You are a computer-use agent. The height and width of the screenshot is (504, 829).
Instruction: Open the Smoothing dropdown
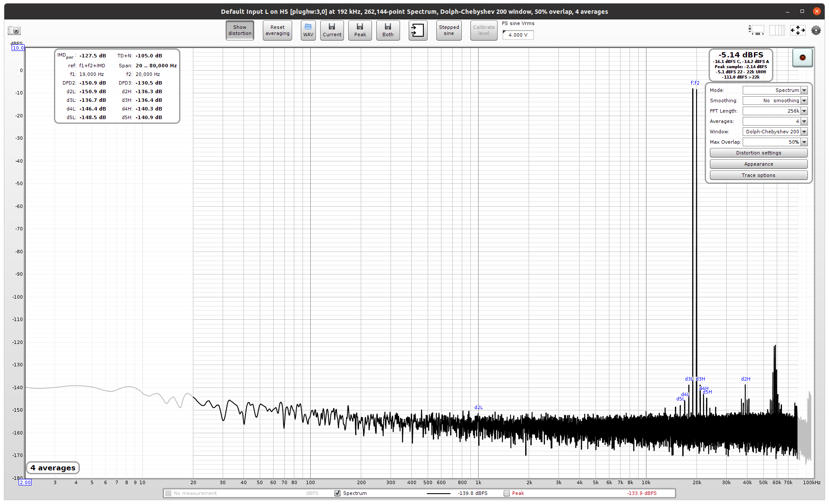click(775, 101)
